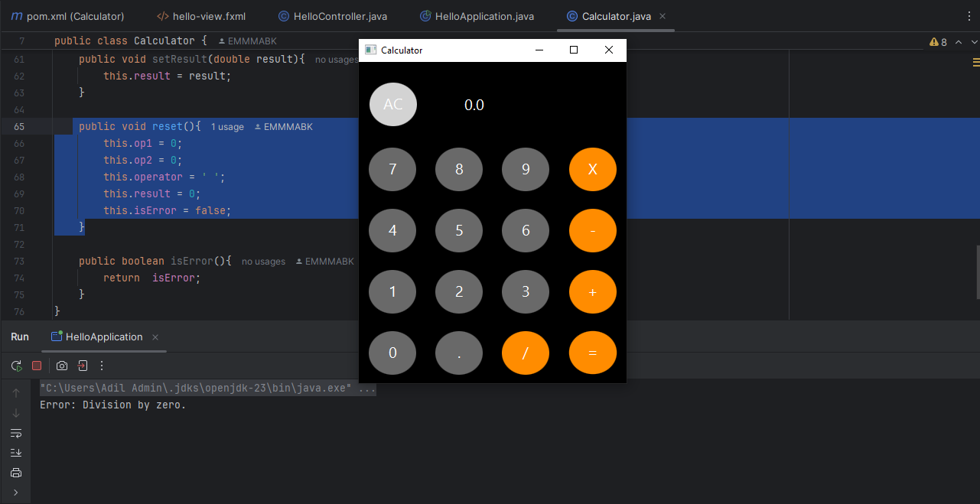Image resolution: width=980 pixels, height=504 pixels.
Task: Click the 'Error: Division by zero.' console line
Action: [x=113, y=405]
